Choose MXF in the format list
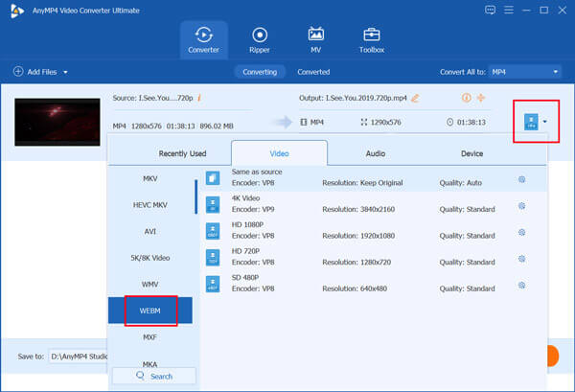This screenshot has height=392, width=575. (150, 337)
